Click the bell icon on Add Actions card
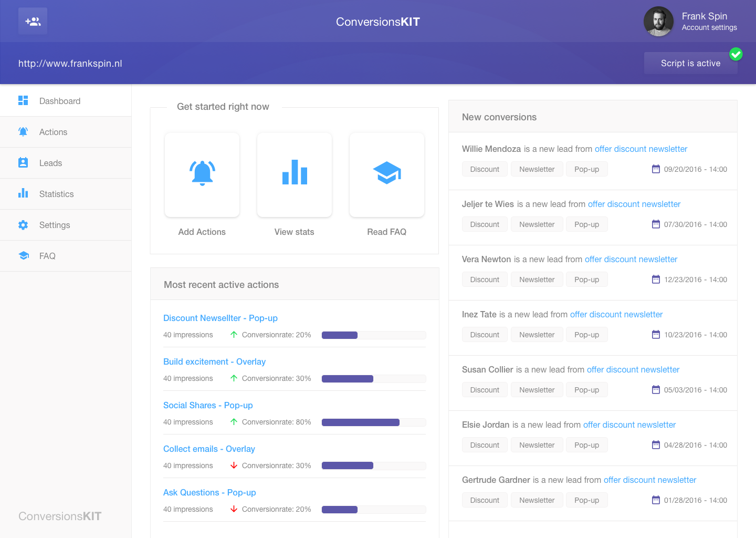This screenshot has width=756, height=538. (x=202, y=173)
